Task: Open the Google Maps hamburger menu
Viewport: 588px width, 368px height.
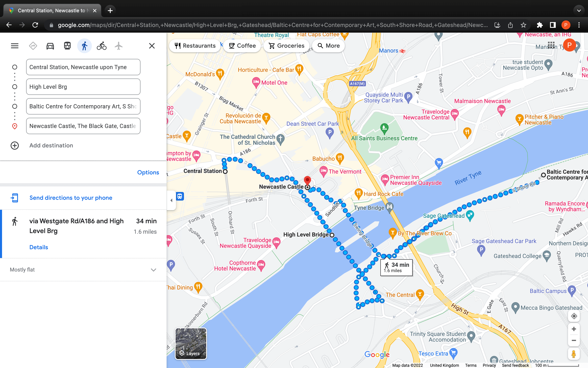Action: tap(14, 46)
